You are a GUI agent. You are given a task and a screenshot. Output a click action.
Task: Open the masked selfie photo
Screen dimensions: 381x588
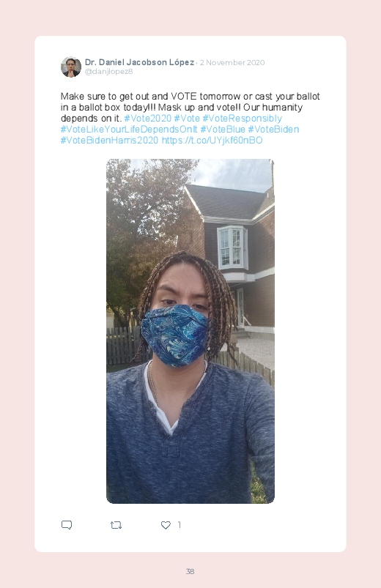pyautogui.click(x=190, y=331)
